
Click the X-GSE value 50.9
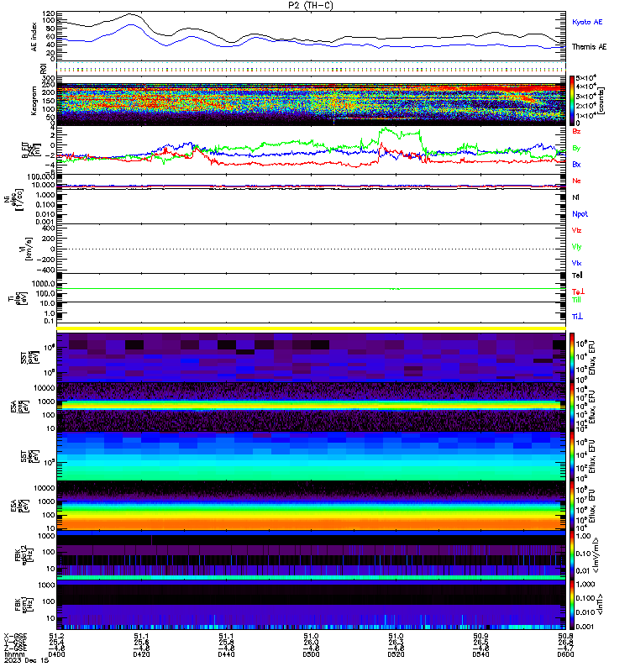[x=480, y=637]
